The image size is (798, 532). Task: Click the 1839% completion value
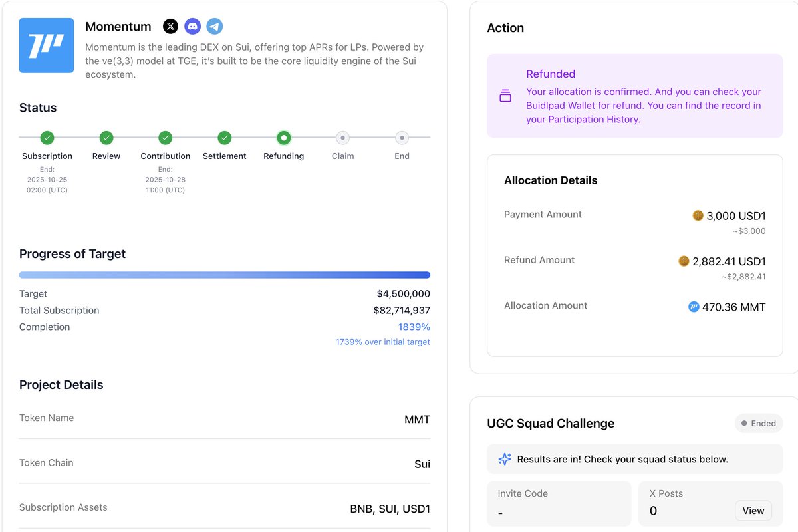tap(414, 327)
